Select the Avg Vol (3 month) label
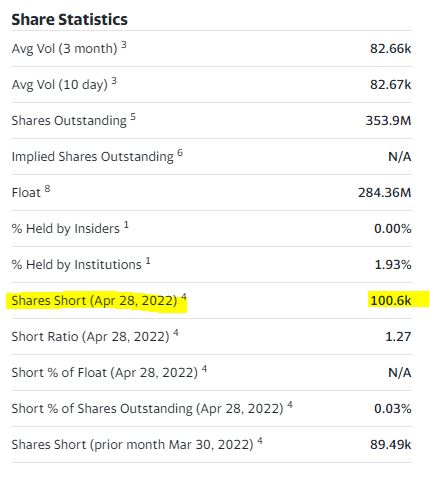Screen dimensions: 429x478 pyautogui.click(x=64, y=49)
